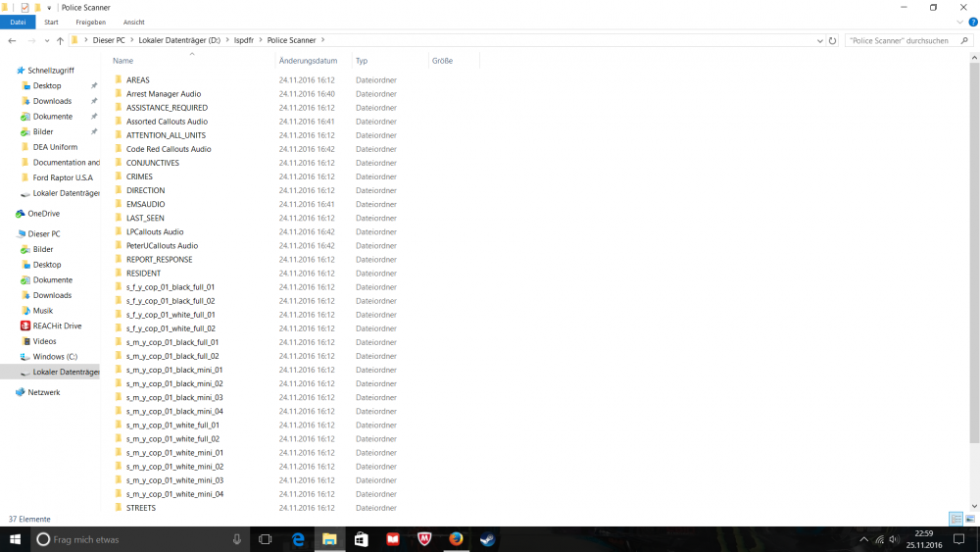Select the RESIDENT folder icon
Viewport: 980px width, 552px height.
pyautogui.click(x=119, y=273)
